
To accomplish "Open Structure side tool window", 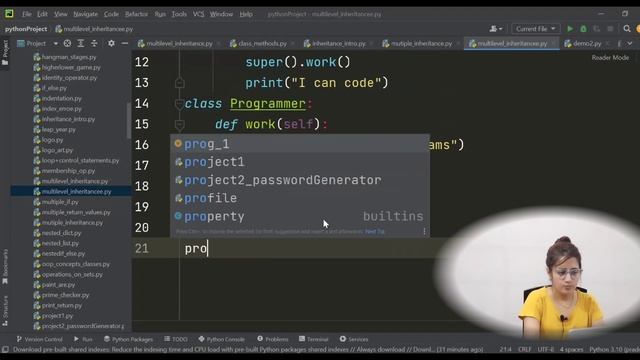I will point(5,311).
